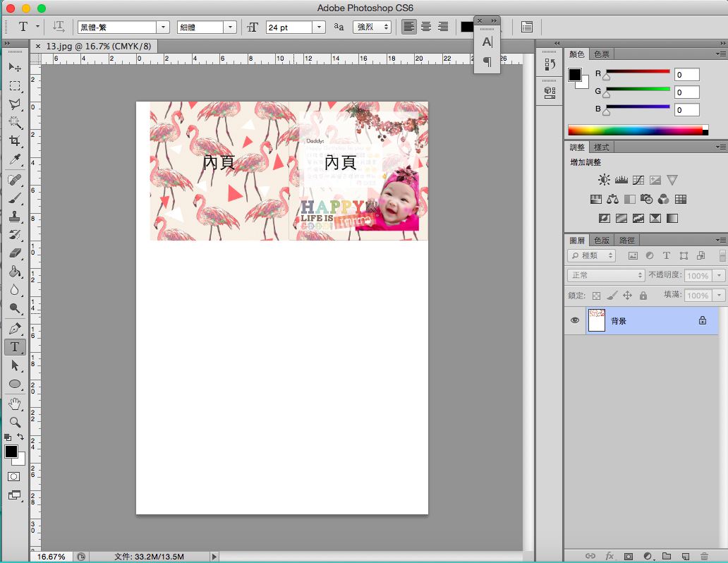Screen dimensions: 728x563
Task: Select the Eyedropper tool
Action: (x=14, y=160)
